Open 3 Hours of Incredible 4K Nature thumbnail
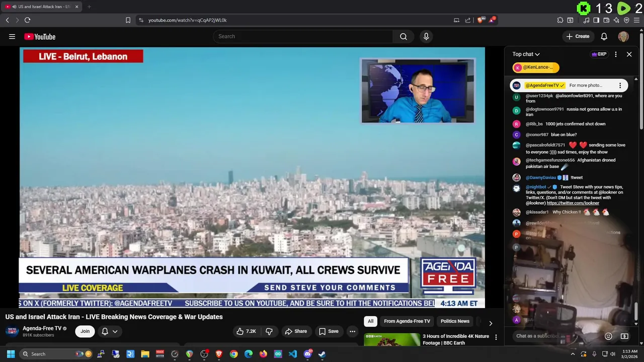Viewport: 644px width, 362px height. [x=392, y=339]
